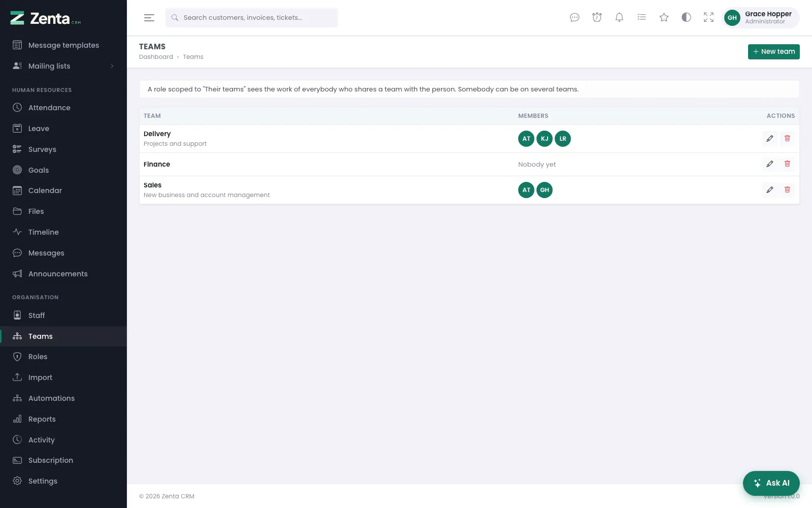Open Message templates in sidebar

point(63,45)
